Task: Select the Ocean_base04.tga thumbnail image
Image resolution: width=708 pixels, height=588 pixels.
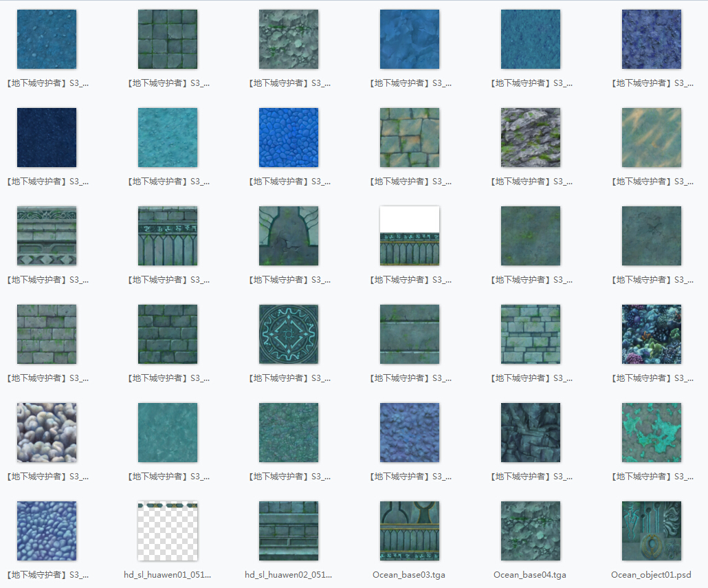Action: 531,531
